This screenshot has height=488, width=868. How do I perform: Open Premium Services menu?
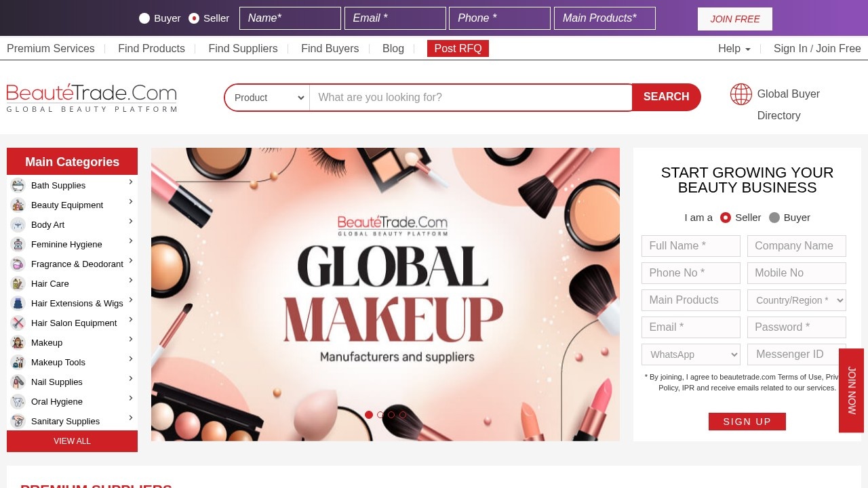pyautogui.click(x=51, y=49)
